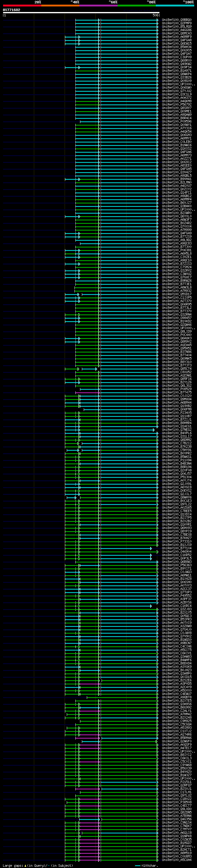Click the UniRef100_Q8WKP4 hit name

point(177,74)
